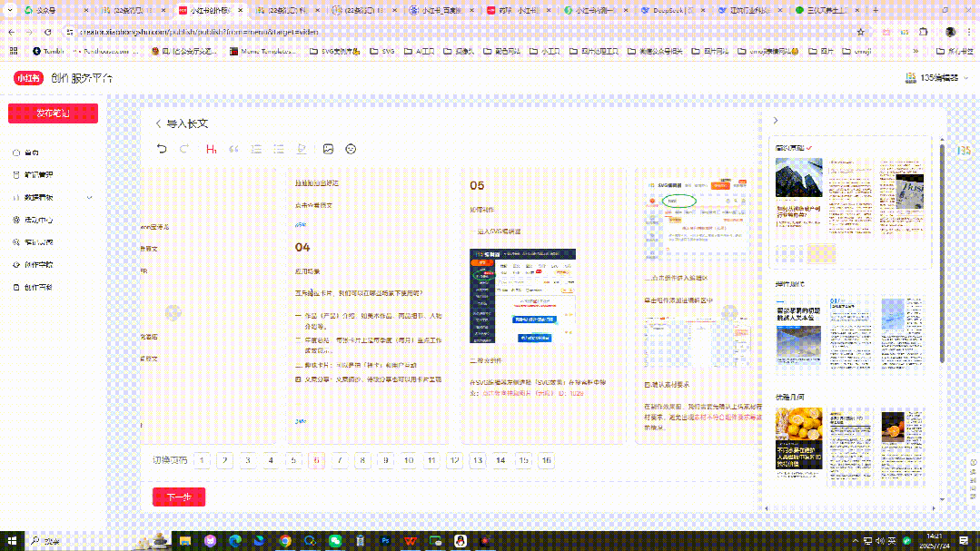
Task: Apply the H1 heading icon
Action: [x=211, y=148]
